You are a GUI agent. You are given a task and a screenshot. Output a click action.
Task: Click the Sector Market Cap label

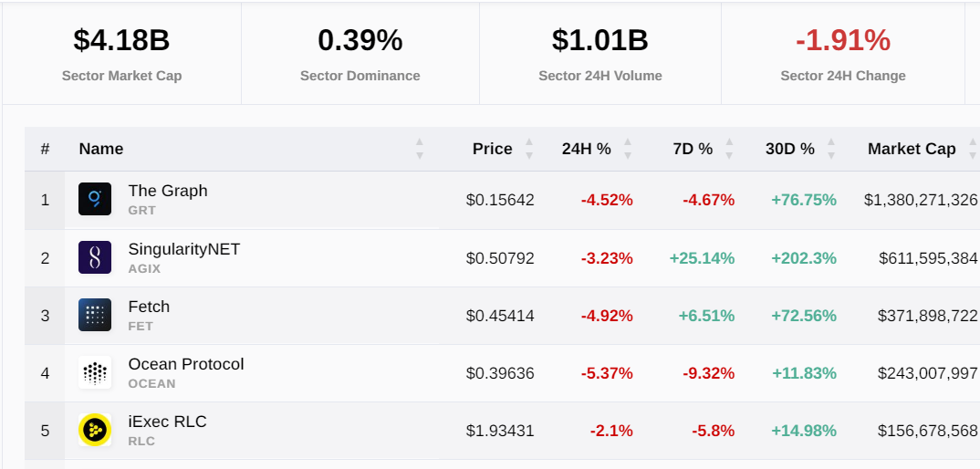tap(122, 76)
